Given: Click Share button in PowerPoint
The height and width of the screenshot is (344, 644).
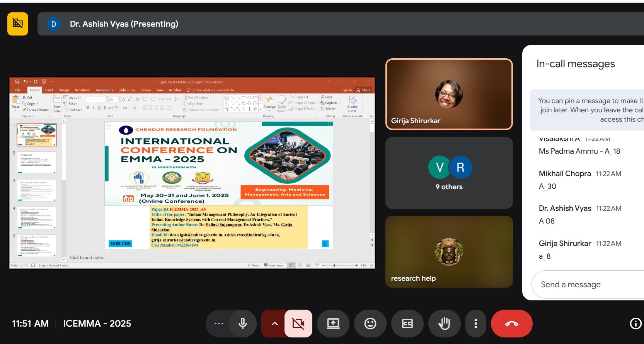Looking at the screenshot, I should (x=363, y=90).
